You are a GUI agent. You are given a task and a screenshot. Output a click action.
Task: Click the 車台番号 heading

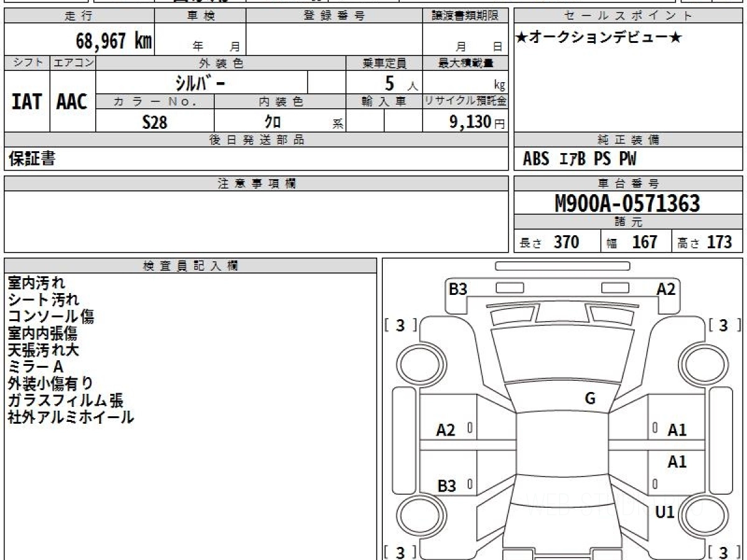pyautogui.click(x=628, y=184)
